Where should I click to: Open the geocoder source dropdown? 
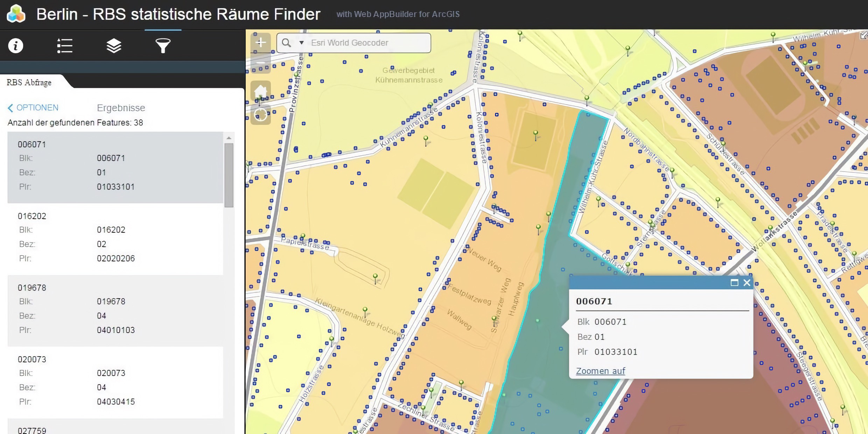coord(301,43)
